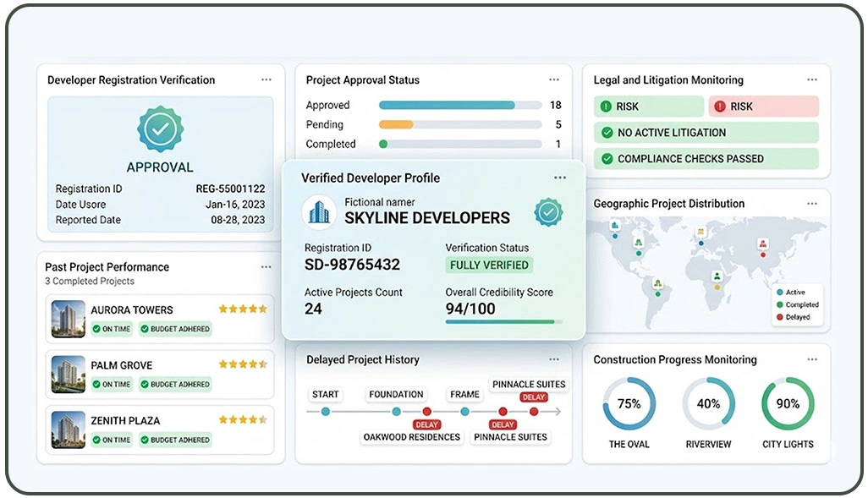Click the Completed legend entry on map
Viewport: 868px width, 498px height.
798,305
